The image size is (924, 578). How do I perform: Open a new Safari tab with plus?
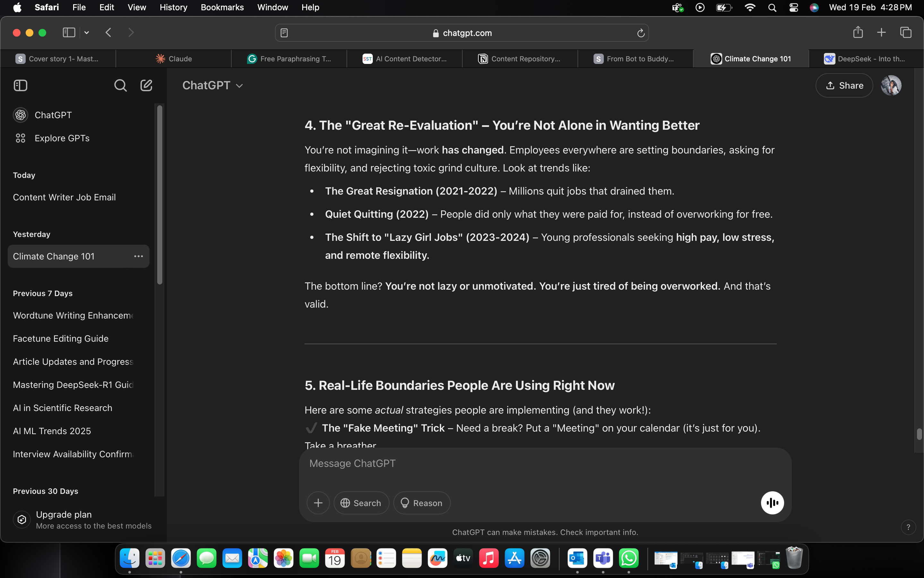881,32
